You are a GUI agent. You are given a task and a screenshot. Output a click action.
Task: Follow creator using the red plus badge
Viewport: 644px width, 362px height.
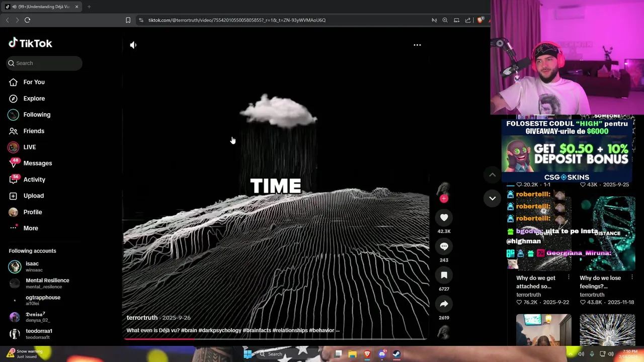pyautogui.click(x=444, y=199)
